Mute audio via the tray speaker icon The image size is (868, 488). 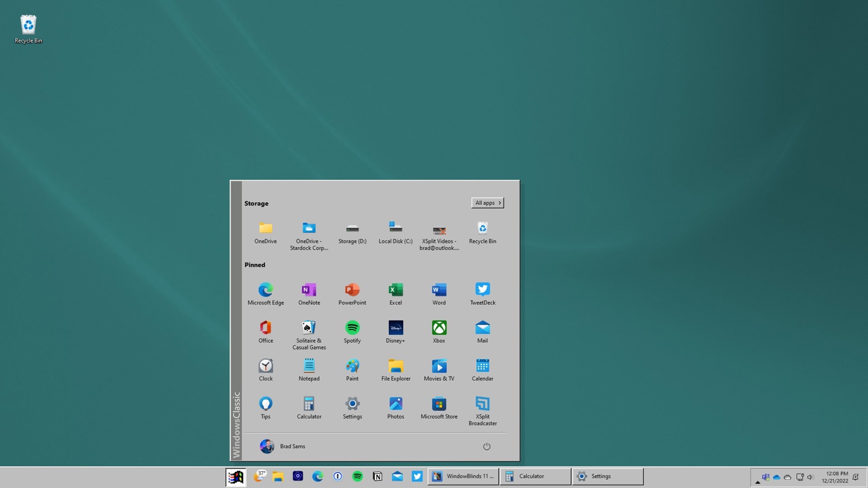(810, 477)
